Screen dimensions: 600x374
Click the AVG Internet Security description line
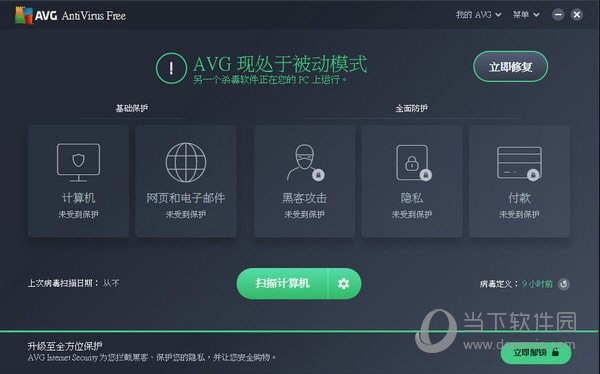pyautogui.click(x=152, y=358)
